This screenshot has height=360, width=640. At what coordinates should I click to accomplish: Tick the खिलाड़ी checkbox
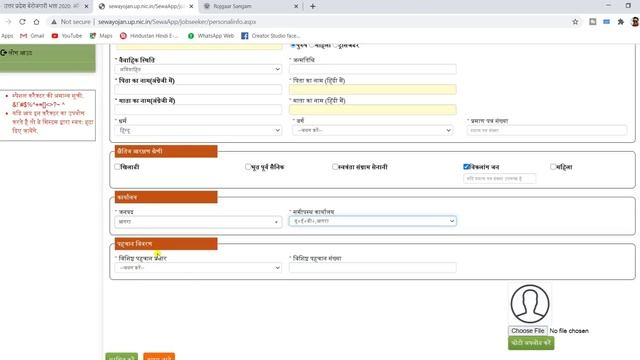click(118, 167)
